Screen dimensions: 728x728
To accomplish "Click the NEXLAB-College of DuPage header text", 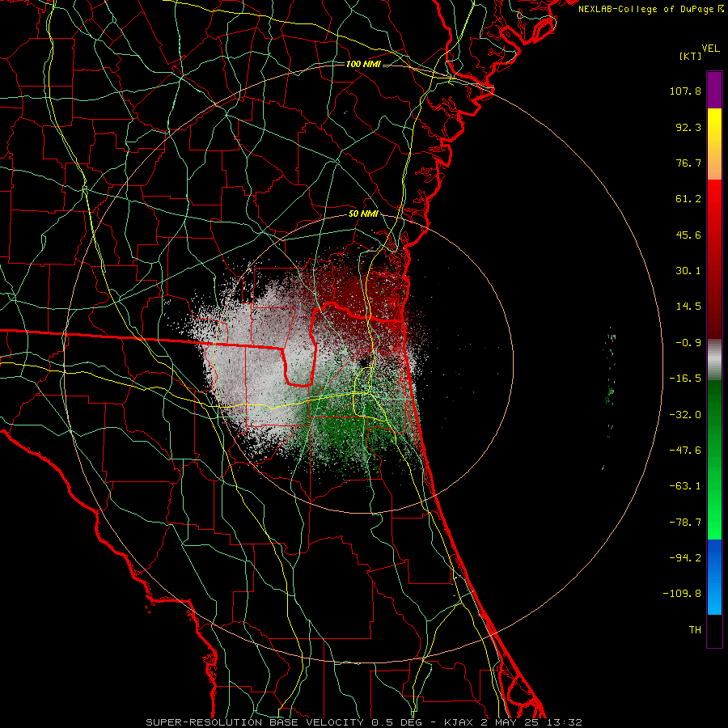I will (x=650, y=9).
